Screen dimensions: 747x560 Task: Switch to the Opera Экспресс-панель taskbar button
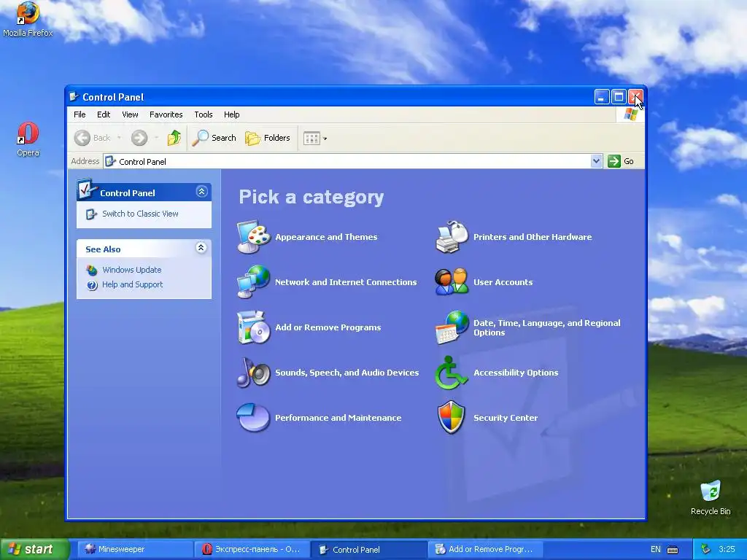point(252,550)
